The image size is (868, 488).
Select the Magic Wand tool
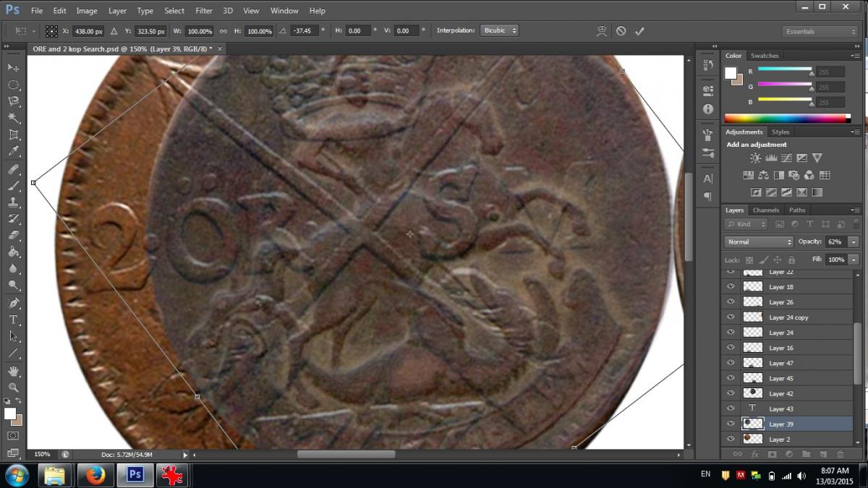pyautogui.click(x=13, y=118)
